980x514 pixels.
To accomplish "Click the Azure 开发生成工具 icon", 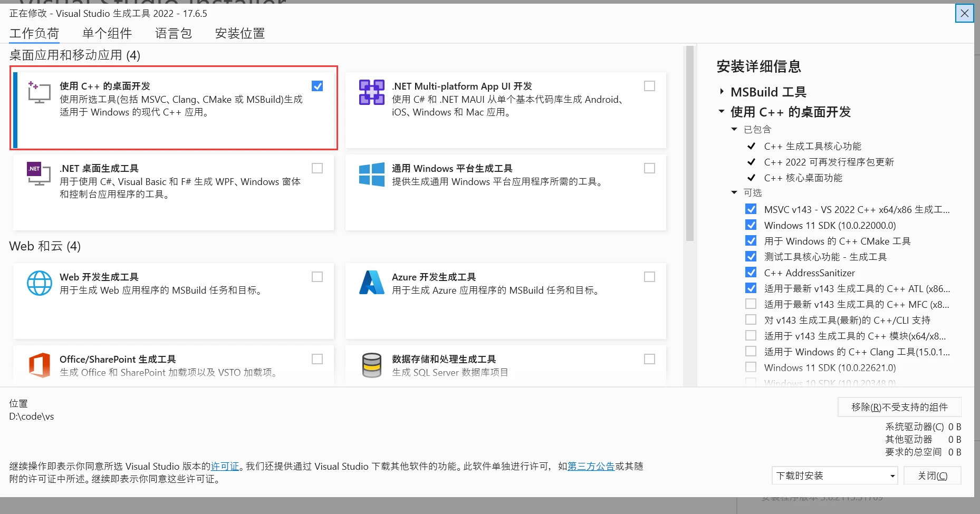I will (x=372, y=283).
